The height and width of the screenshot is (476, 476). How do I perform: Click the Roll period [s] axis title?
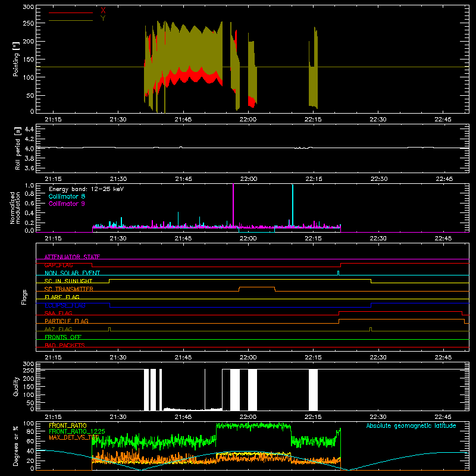pyautogui.click(x=18, y=148)
